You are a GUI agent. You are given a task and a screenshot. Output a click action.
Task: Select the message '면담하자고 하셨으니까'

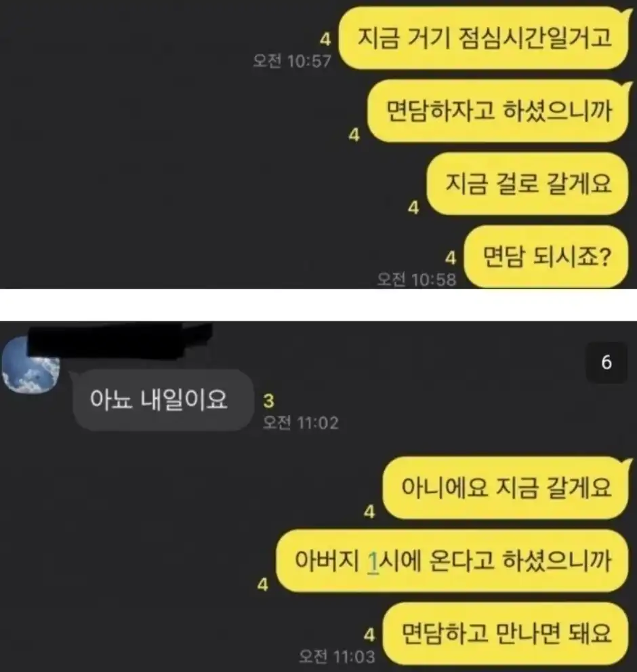pos(499,111)
